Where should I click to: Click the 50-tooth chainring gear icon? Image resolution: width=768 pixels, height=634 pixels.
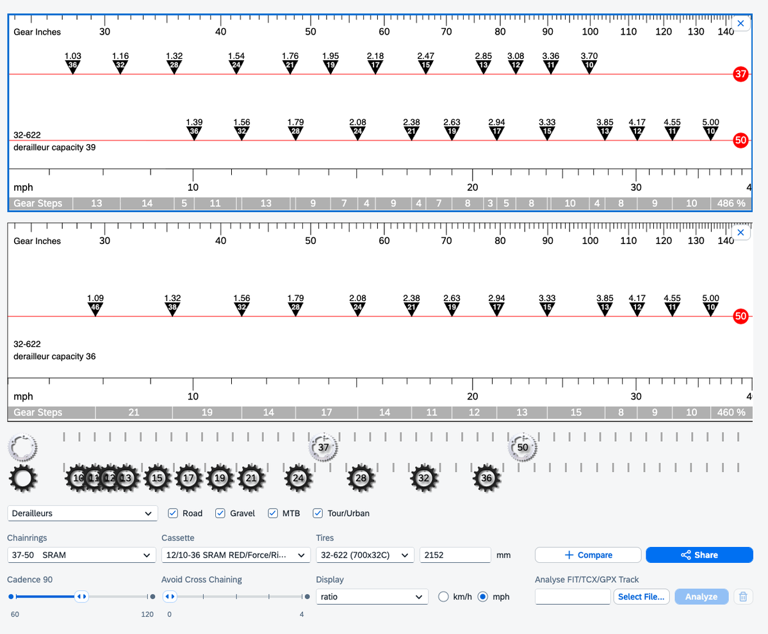tap(523, 447)
